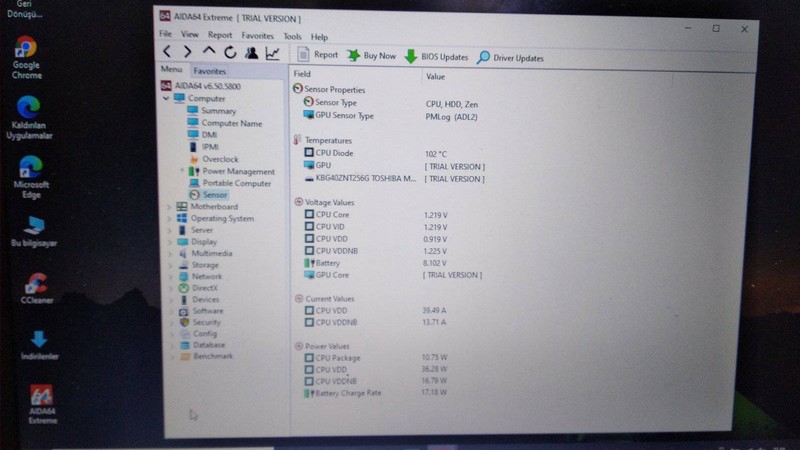Expand the Storage tree node
Image resolution: width=800 pixels, height=450 pixels.
[x=171, y=265]
